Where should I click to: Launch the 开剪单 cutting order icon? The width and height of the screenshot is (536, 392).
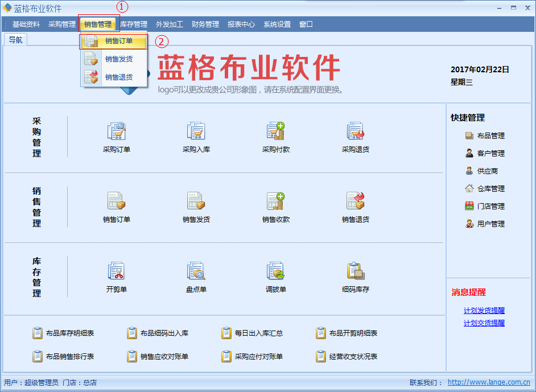tap(117, 271)
